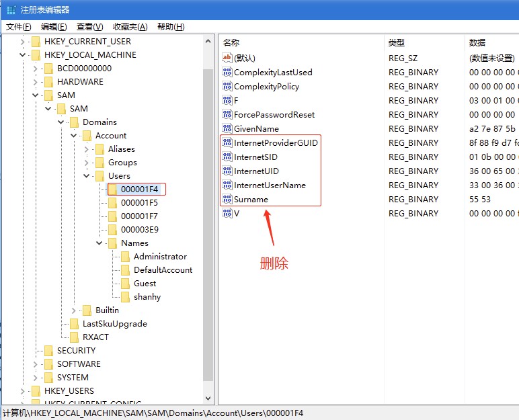
Task: Click the binary icon beside InternetUserName
Action: coord(227,185)
